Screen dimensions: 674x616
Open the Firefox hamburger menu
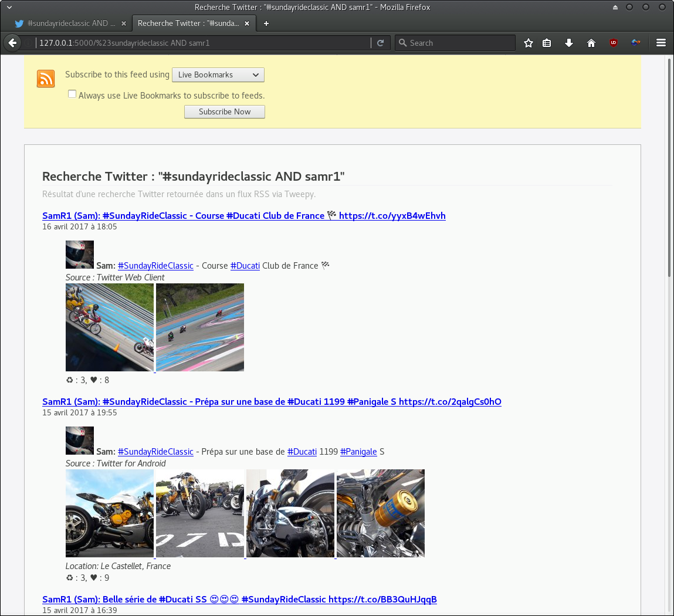[661, 43]
